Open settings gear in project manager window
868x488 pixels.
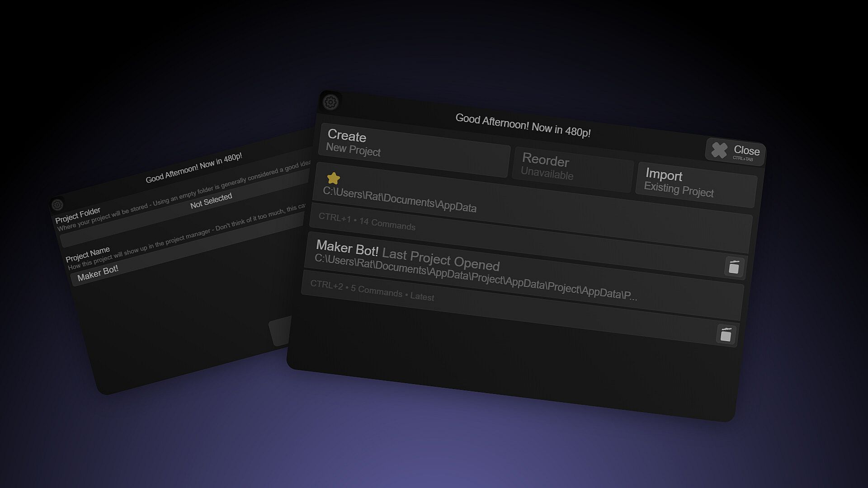330,102
